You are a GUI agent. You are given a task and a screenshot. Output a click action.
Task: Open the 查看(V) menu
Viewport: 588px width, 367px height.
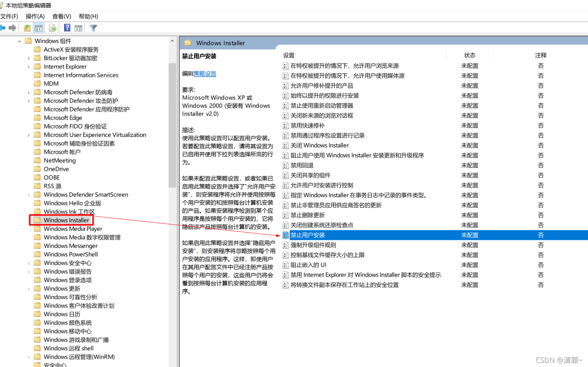pos(62,16)
